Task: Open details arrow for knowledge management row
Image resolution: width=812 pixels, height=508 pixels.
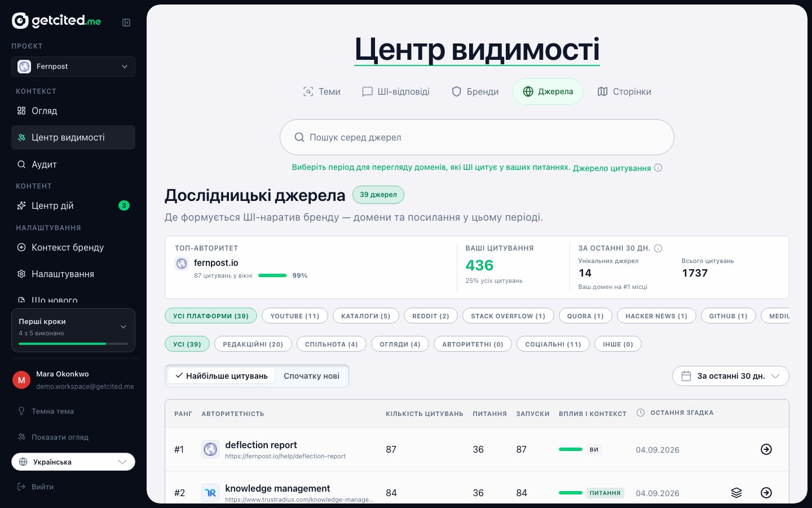Action: pyautogui.click(x=766, y=493)
